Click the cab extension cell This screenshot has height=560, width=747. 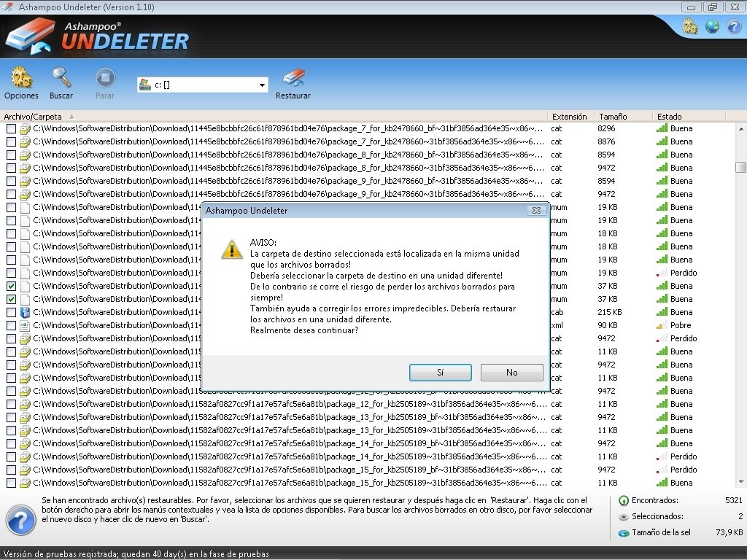tap(557, 312)
